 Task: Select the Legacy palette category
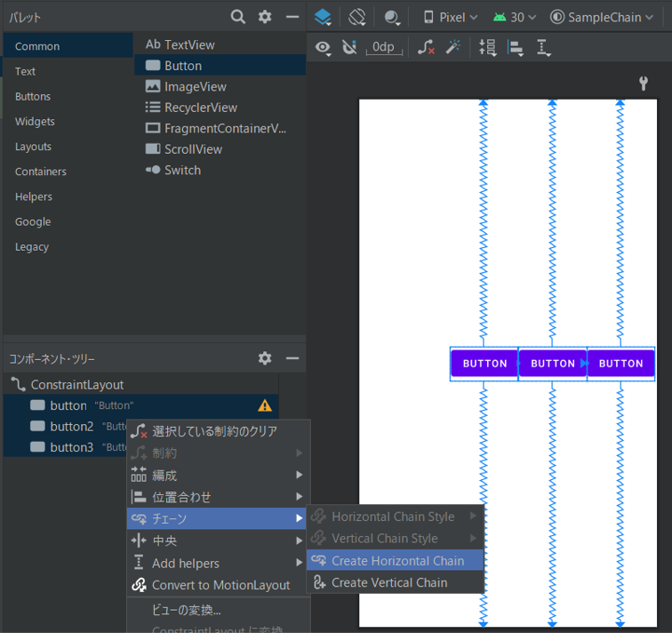click(68, 246)
